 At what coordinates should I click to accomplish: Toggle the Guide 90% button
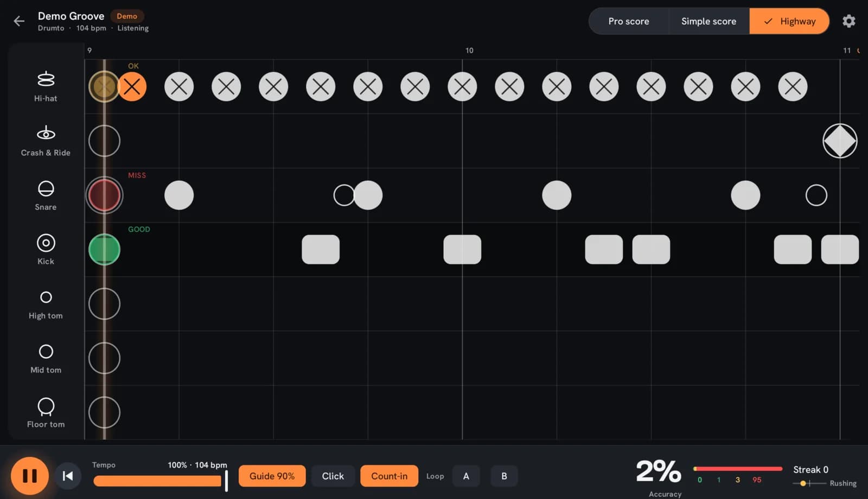click(x=272, y=476)
